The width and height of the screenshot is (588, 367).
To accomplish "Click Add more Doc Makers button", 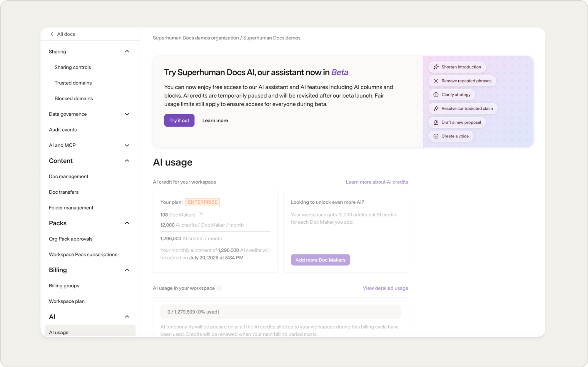I will (320, 260).
